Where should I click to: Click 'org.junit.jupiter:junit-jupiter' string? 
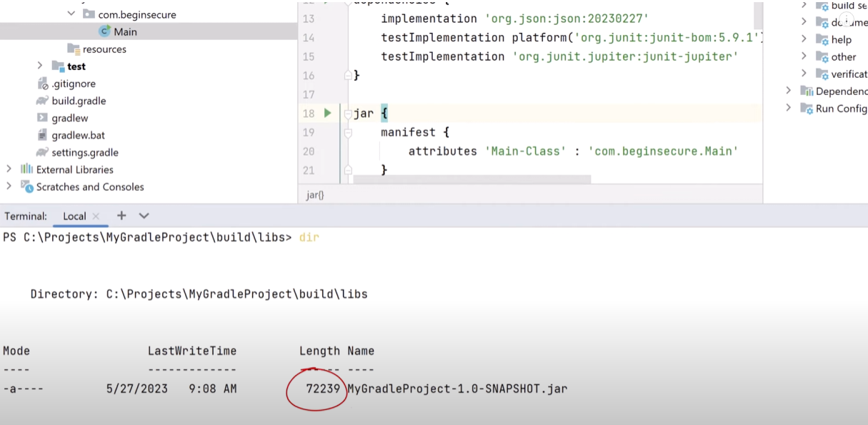click(625, 56)
